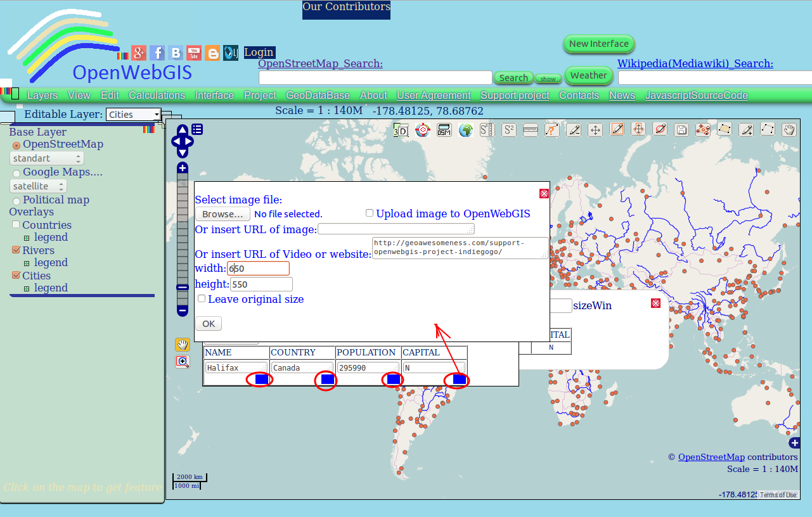Select the ruler distance tool
This screenshot has width=812, height=517.
[531, 130]
